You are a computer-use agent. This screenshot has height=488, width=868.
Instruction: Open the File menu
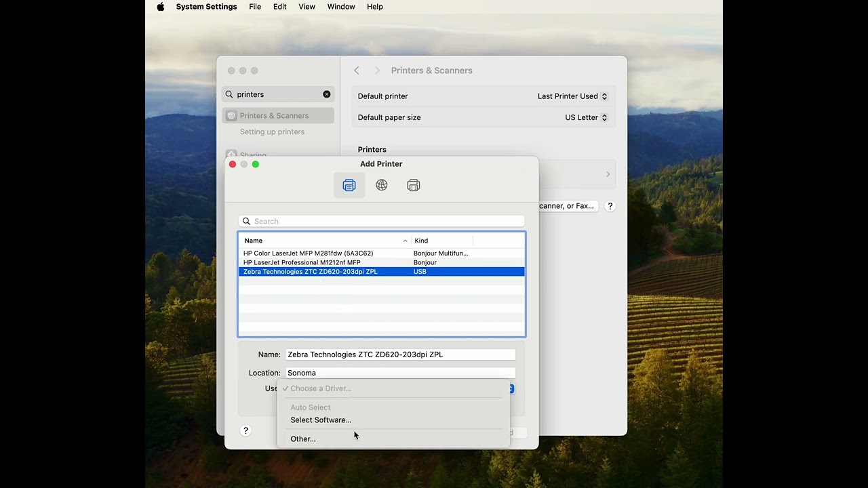pyautogui.click(x=255, y=7)
